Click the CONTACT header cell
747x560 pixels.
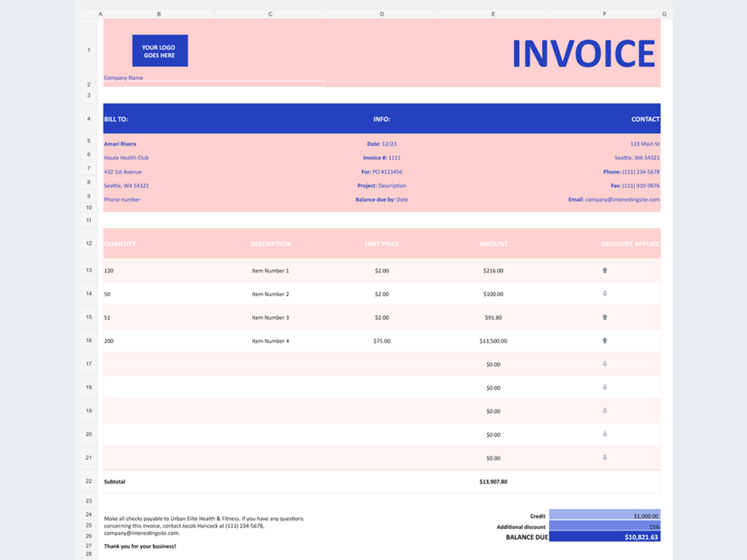[x=646, y=119]
